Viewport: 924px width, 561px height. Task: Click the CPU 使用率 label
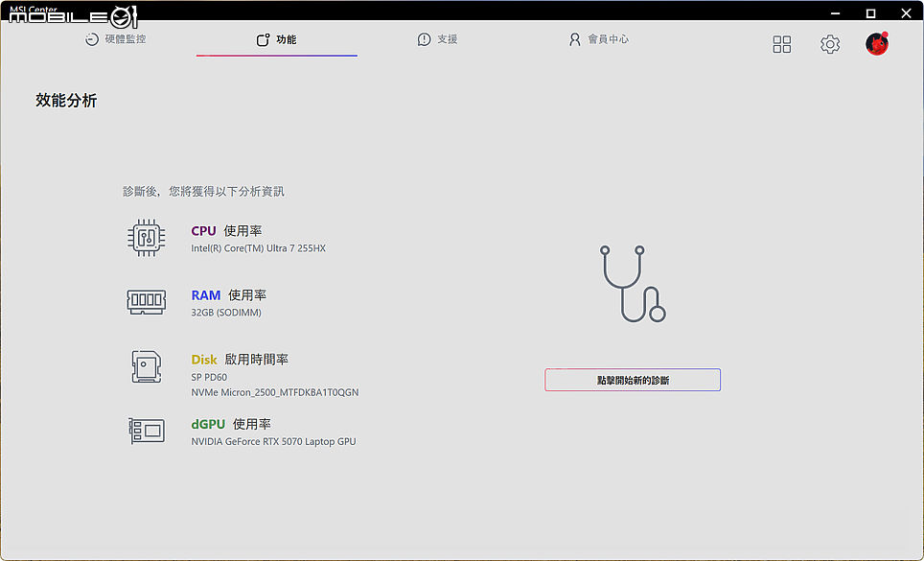(226, 231)
